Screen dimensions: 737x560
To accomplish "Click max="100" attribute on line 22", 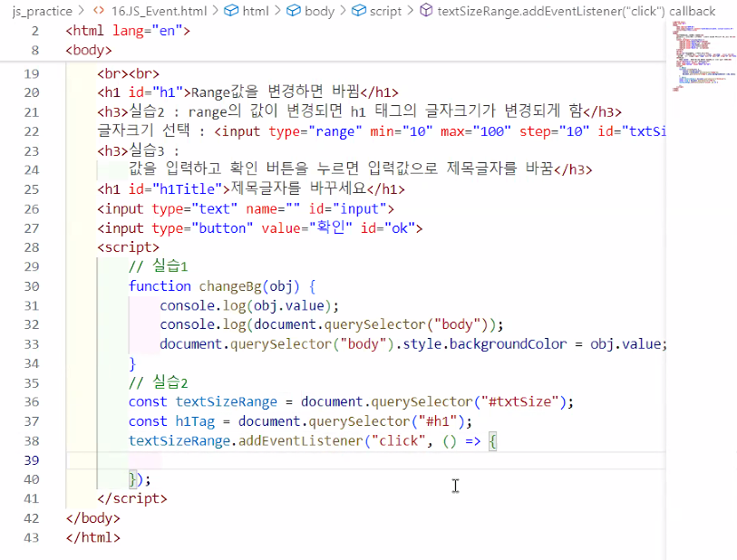I will point(475,131).
